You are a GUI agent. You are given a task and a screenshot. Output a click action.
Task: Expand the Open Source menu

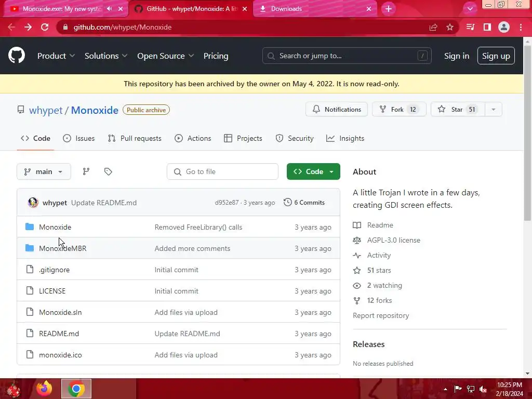(166, 56)
